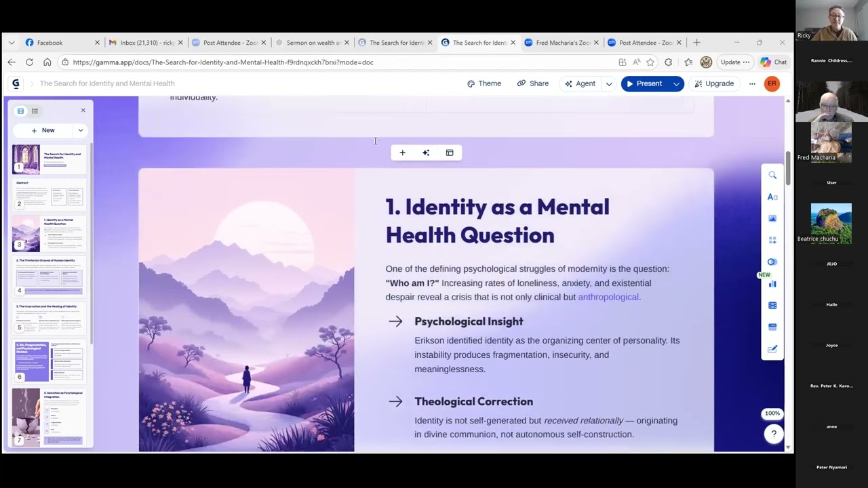The width and height of the screenshot is (868, 488).
Task: Click the anthropological link
Action: point(608,297)
